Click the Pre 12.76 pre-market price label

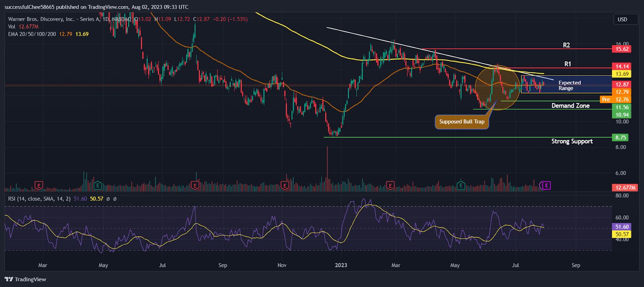(x=615, y=100)
